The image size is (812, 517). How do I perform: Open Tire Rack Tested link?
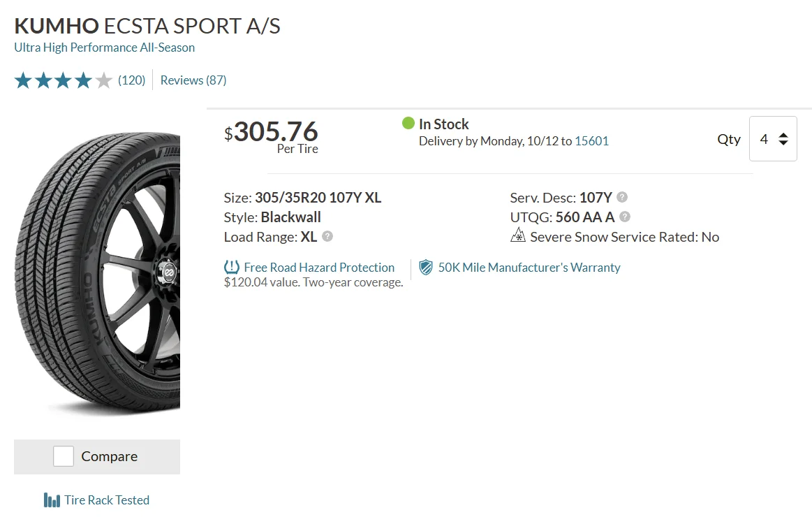107,500
